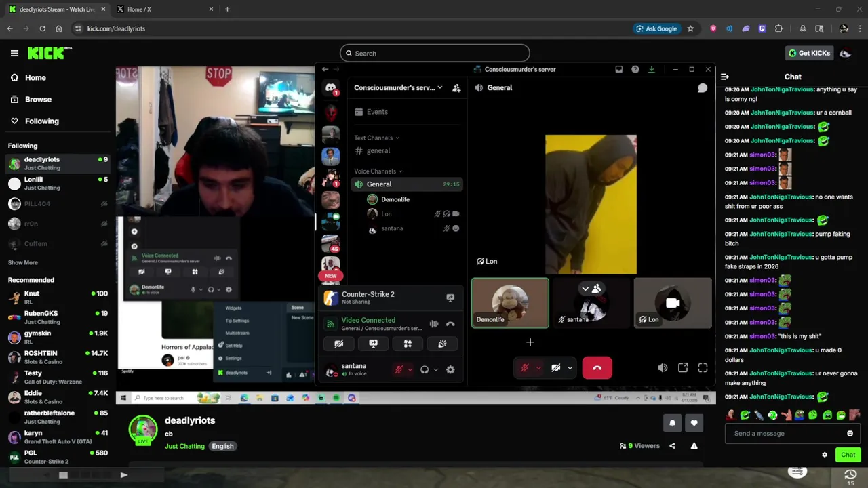Click the green Chat send button
The image size is (868, 488).
click(848, 455)
